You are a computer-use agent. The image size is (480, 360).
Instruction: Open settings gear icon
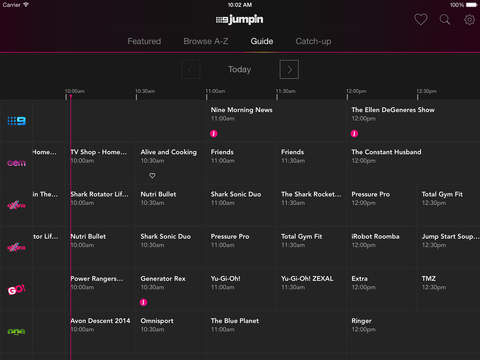[x=469, y=20]
